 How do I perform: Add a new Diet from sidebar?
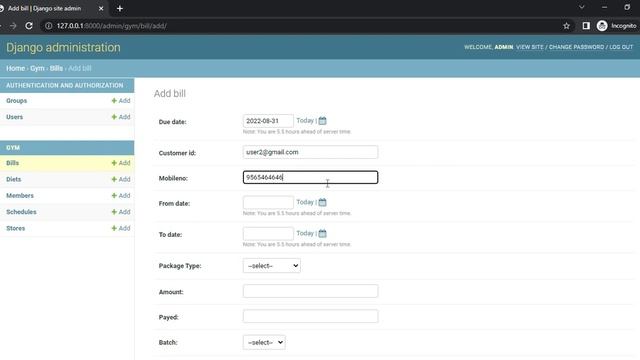coord(121,179)
